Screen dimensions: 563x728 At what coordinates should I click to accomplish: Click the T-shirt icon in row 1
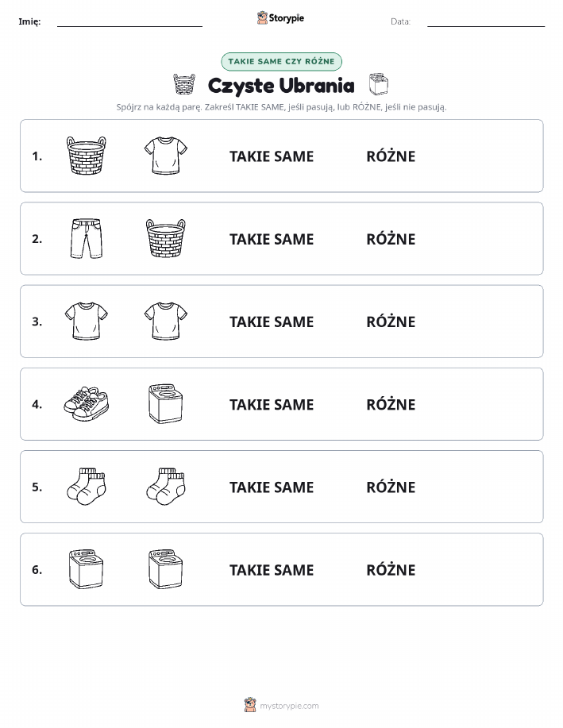(166, 156)
